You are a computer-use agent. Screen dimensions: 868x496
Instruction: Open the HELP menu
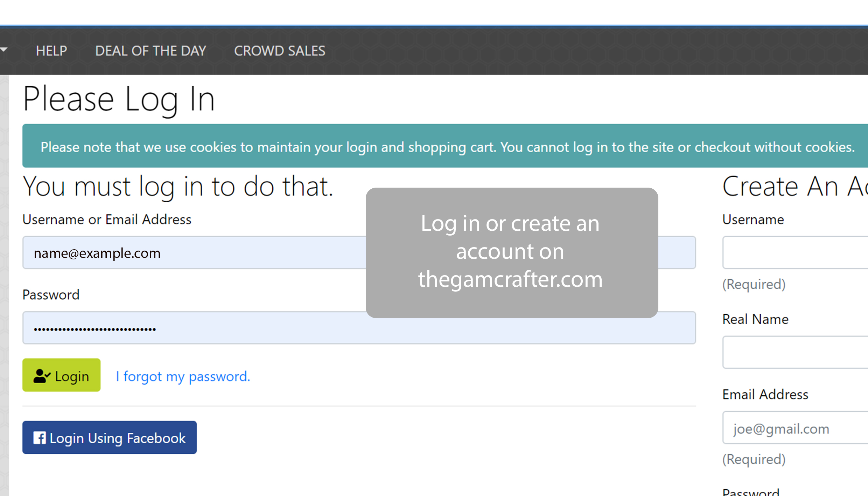(51, 51)
